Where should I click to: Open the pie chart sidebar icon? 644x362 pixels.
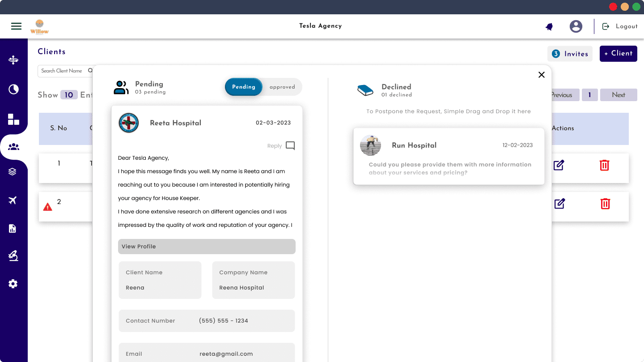pos(13,89)
